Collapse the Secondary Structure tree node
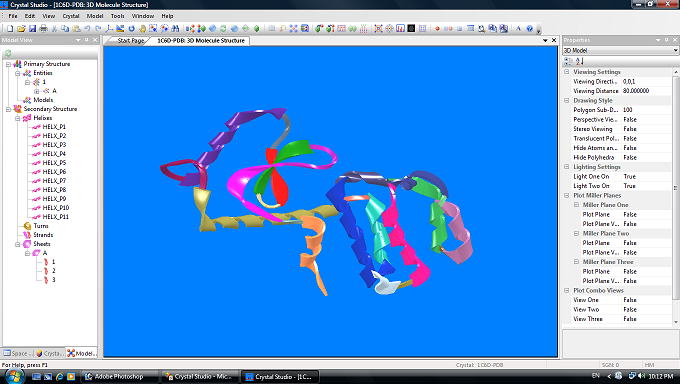The height and width of the screenshot is (384, 680). pos(8,109)
